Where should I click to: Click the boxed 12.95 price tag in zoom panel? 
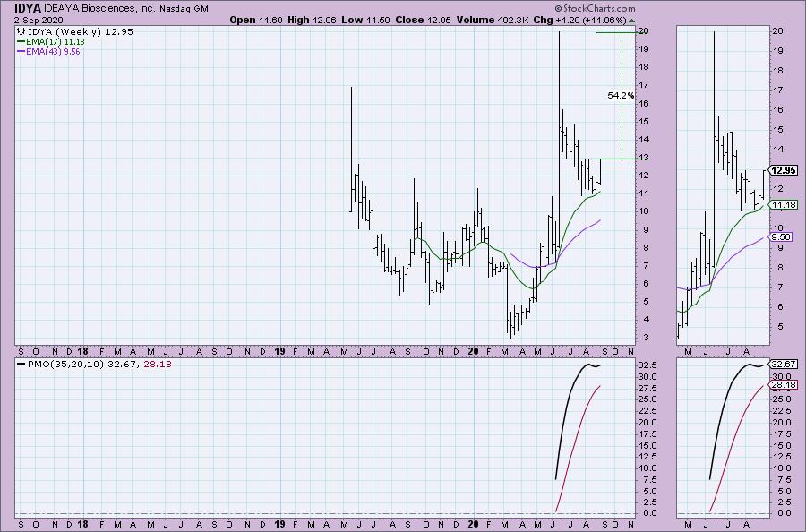[x=784, y=170]
